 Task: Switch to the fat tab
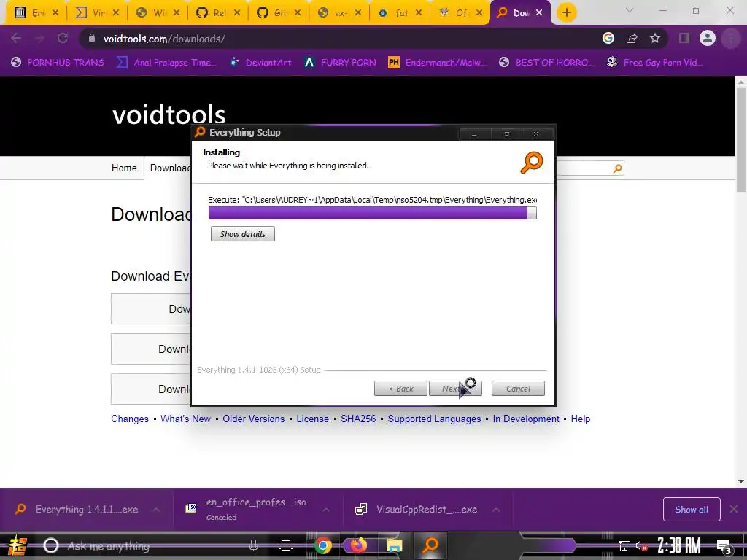tap(400, 13)
